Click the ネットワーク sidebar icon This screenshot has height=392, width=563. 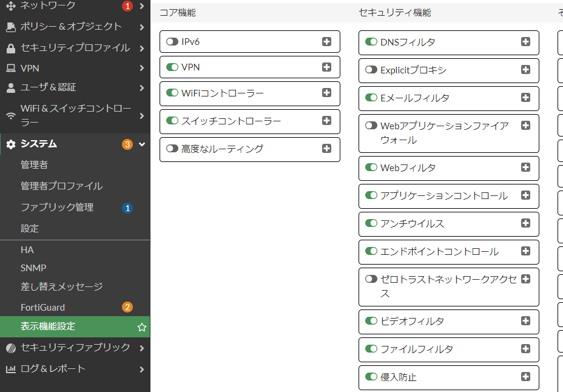[11, 6]
